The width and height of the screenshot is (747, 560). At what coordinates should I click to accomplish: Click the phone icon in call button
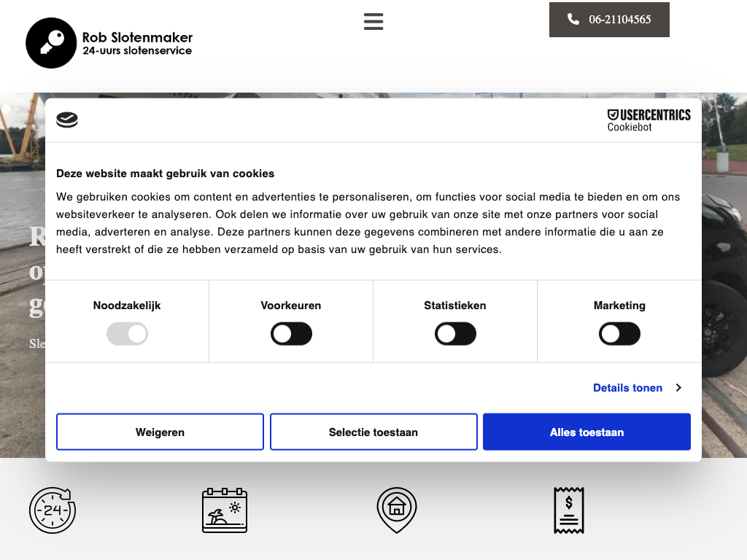tap(573, 20)
